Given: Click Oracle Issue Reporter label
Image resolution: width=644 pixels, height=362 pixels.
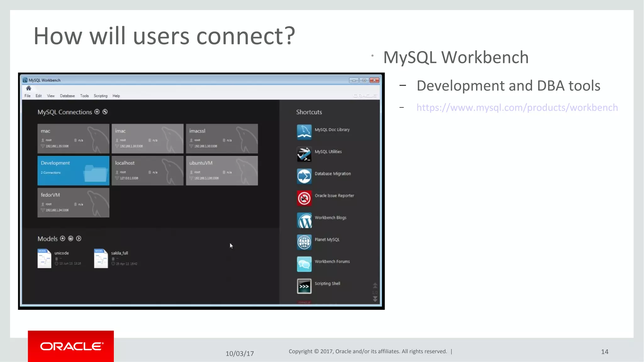Looking at the screenshot, I should pos(334,196).
